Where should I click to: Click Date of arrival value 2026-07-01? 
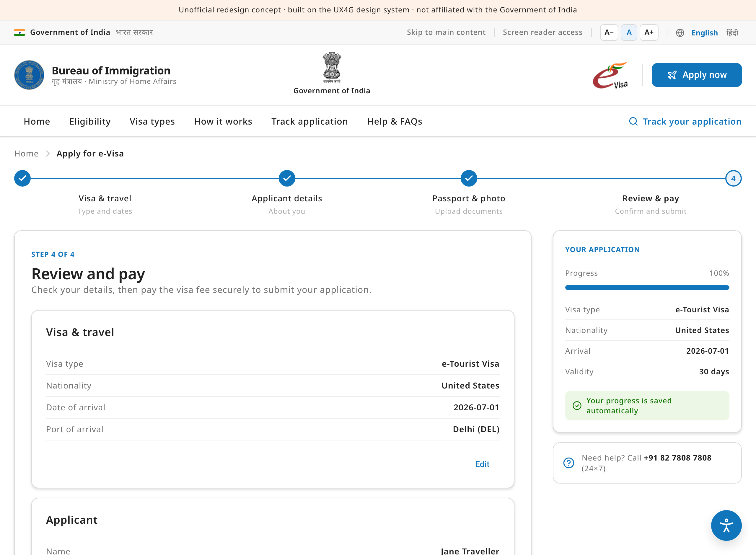pos(476,407)
